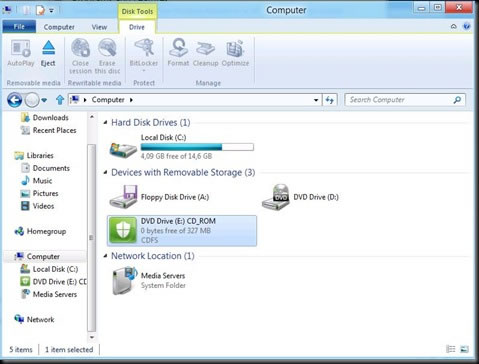This screenshot has height=364, width=479.
Task: Select the Local Disk (C:) drive
Action: (182, 146)
